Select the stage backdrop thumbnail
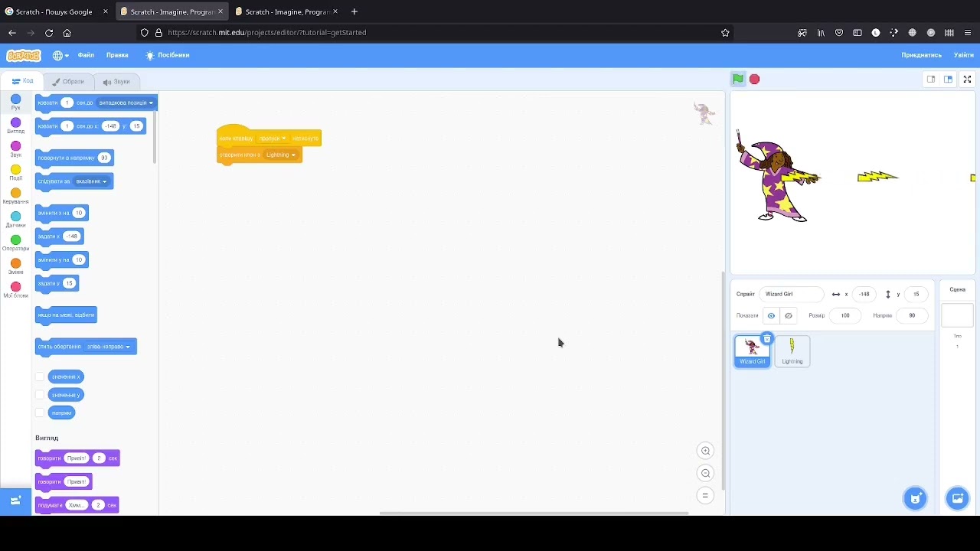The width and height of the screenshot is (980, 551). coord(957,315)
